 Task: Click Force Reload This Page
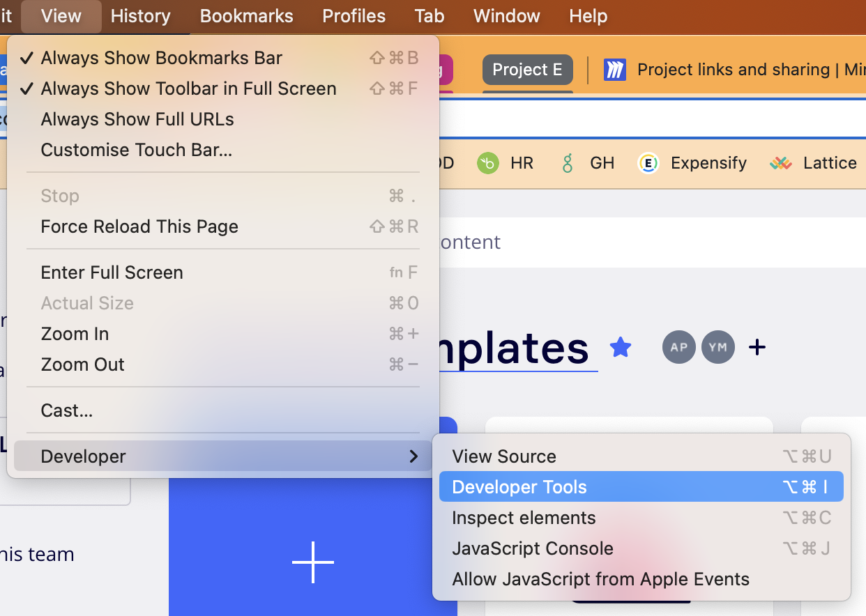(139, 226)
